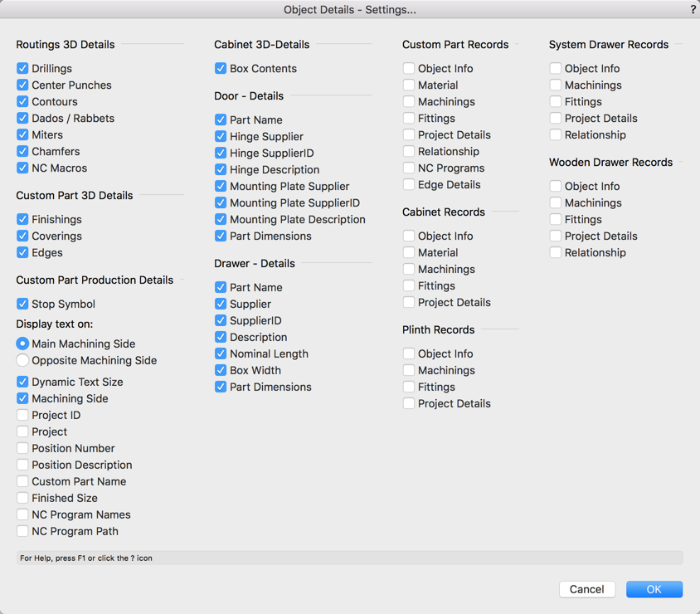Check Fittings under Wooden Drawer Records

556,219
